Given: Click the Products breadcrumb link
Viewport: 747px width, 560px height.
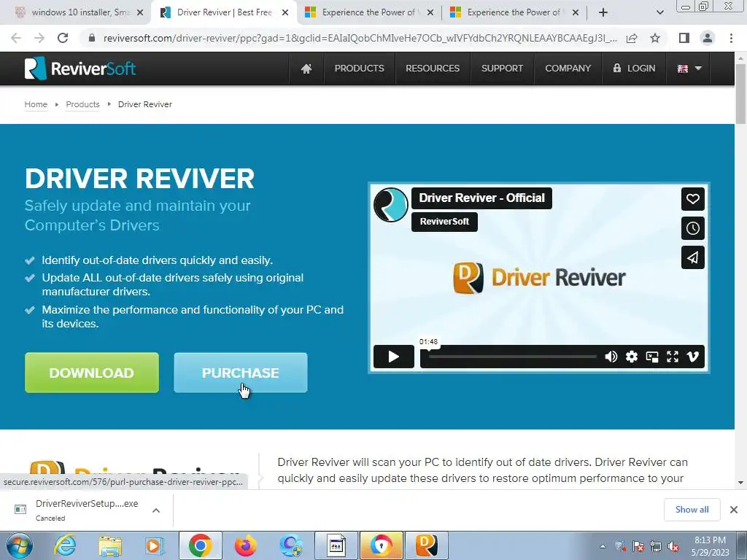Looking at the screenshot, I should [82, 104].
